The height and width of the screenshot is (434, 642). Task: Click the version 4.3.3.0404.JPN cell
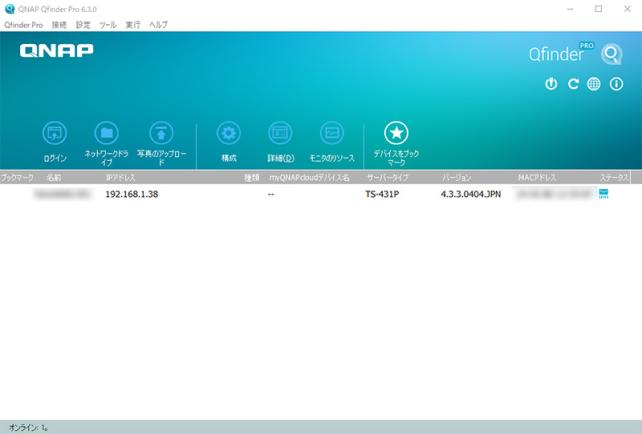[x=471, y=194]
